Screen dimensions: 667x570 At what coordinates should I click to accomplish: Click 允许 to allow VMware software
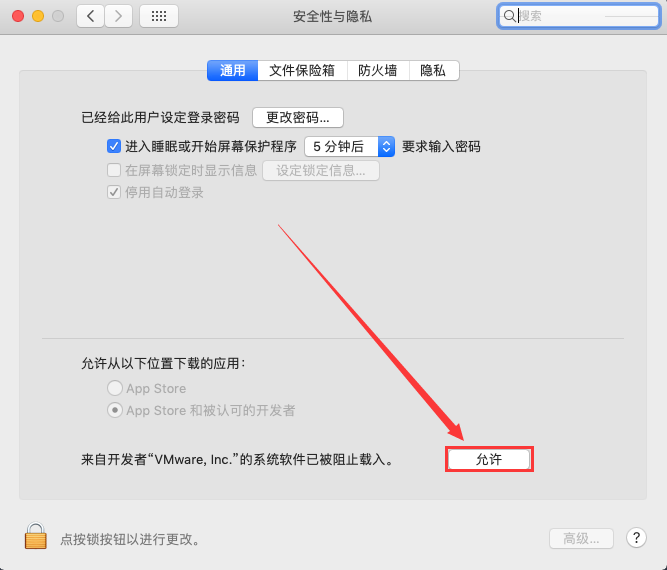[489, 459]
